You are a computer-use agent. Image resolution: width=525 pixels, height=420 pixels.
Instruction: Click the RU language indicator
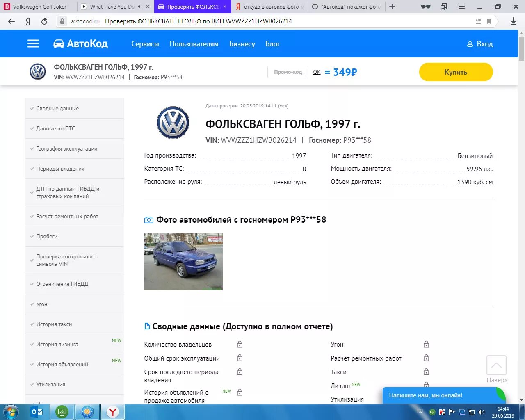point(420,411)
